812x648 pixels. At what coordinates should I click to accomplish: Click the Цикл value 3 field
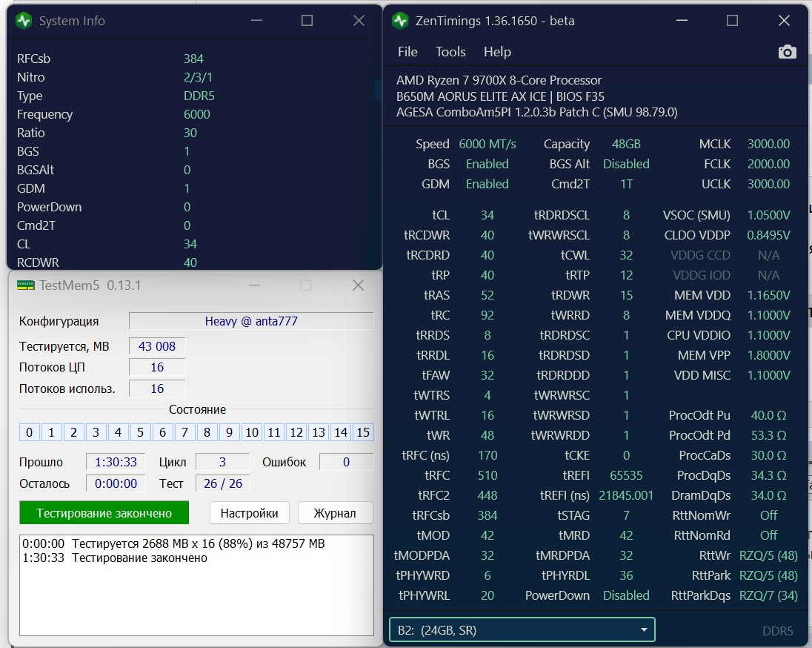[223, 462]
